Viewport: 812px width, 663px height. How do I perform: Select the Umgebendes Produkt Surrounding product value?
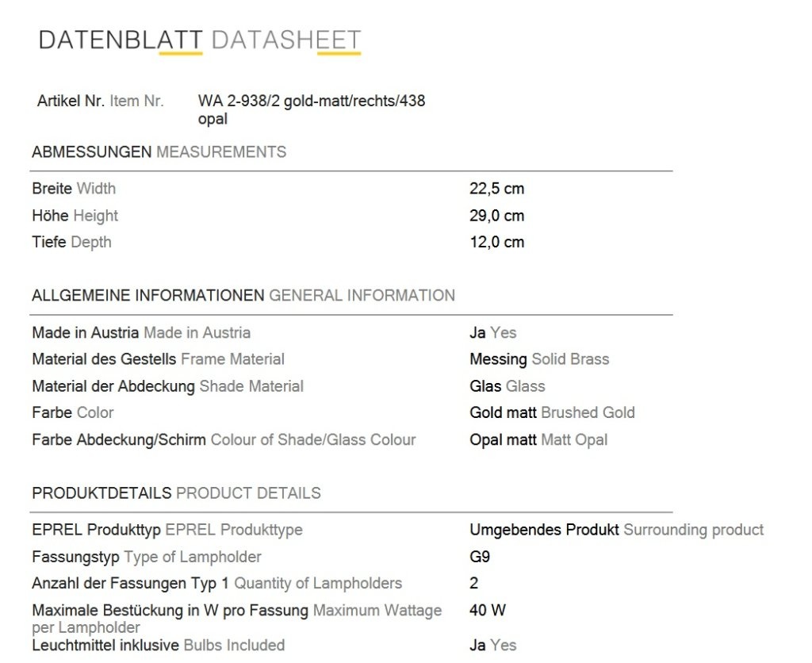[616, 530]
